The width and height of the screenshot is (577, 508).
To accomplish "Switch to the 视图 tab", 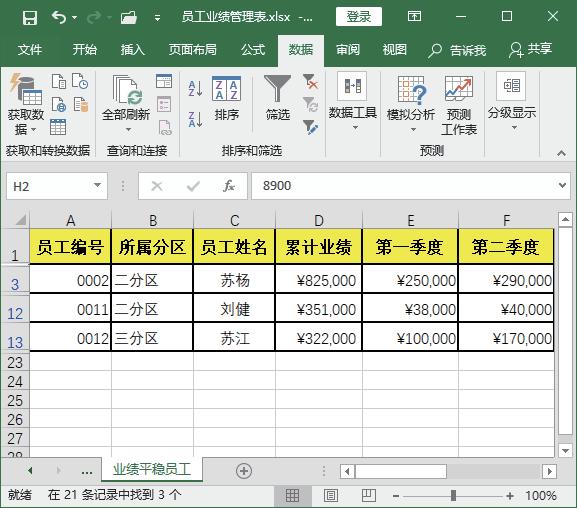I will tap(394, 49).
